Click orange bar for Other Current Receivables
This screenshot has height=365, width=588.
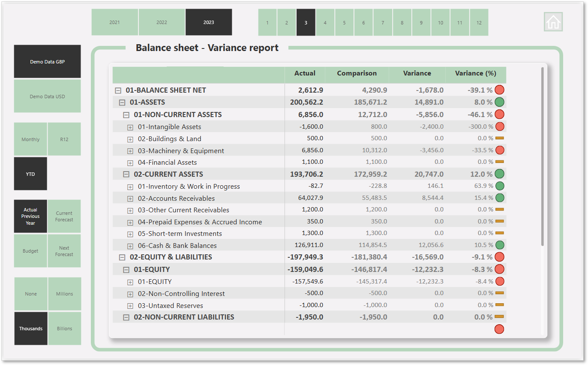499,209
